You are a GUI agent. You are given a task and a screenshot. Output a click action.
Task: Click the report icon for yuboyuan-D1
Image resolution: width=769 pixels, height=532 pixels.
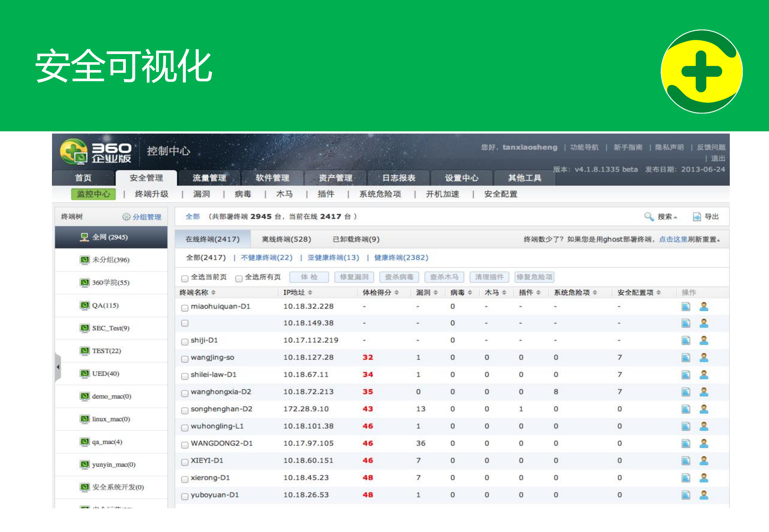[x=685, y=495]
